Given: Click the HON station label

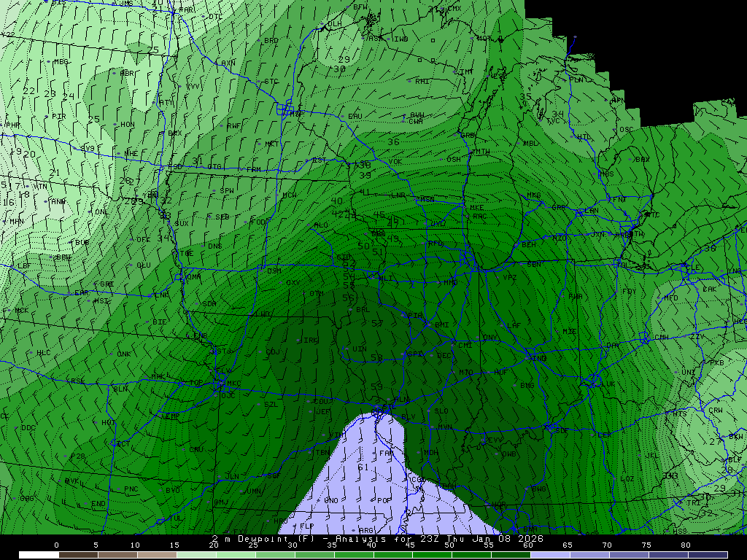Looking at the screenshot, I should (x=127, y=124).
